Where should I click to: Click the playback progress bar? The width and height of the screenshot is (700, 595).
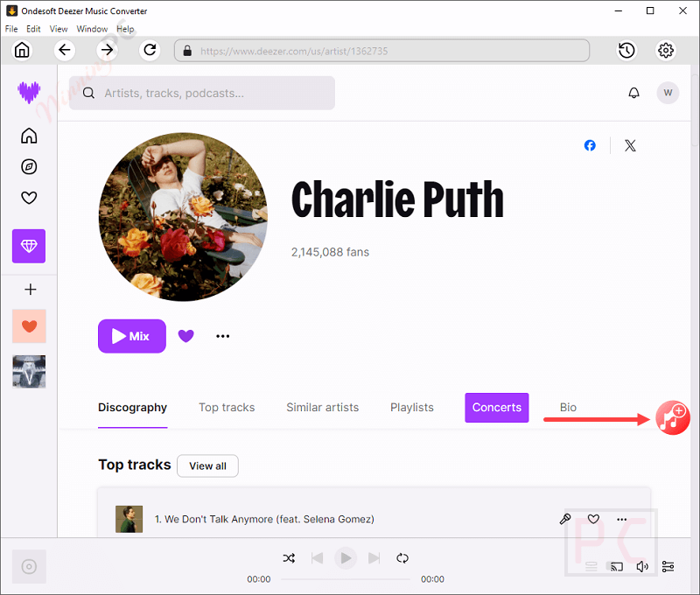pos(346,579)
